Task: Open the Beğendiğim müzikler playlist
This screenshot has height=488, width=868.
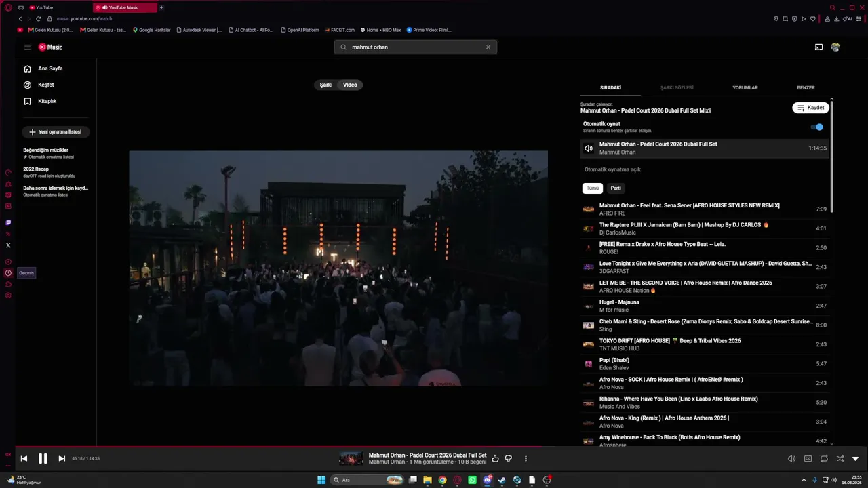Action: [56, 153]
